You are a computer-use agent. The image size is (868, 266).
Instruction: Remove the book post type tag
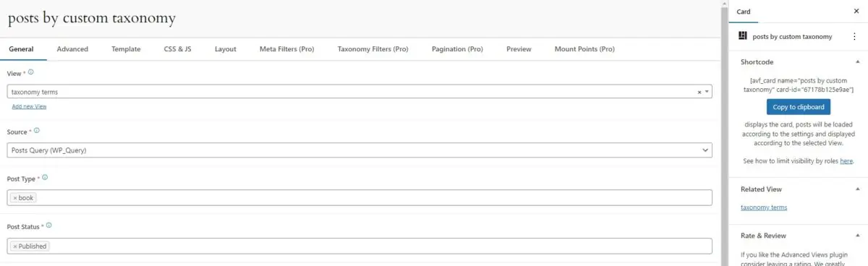[14, 198]
